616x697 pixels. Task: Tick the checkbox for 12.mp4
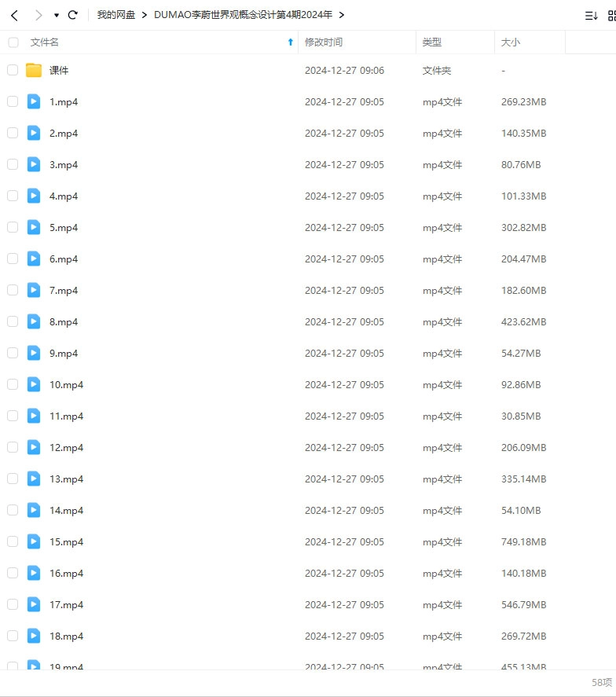pos(13,447)
